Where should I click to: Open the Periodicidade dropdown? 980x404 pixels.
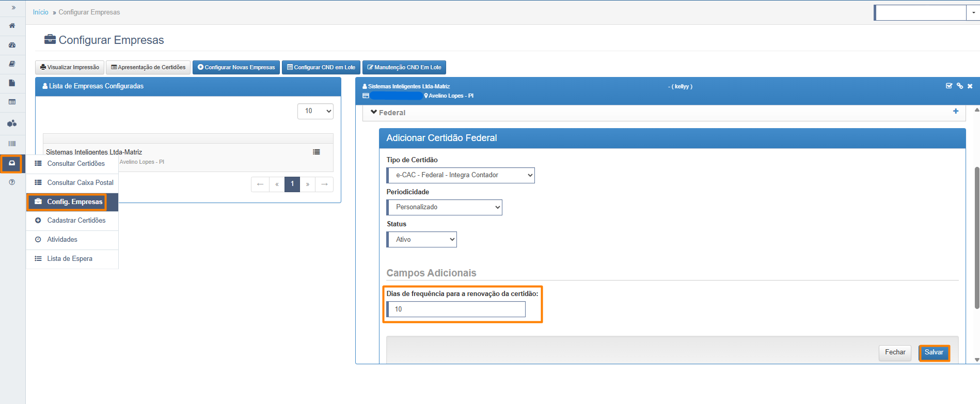pos(444,207)
